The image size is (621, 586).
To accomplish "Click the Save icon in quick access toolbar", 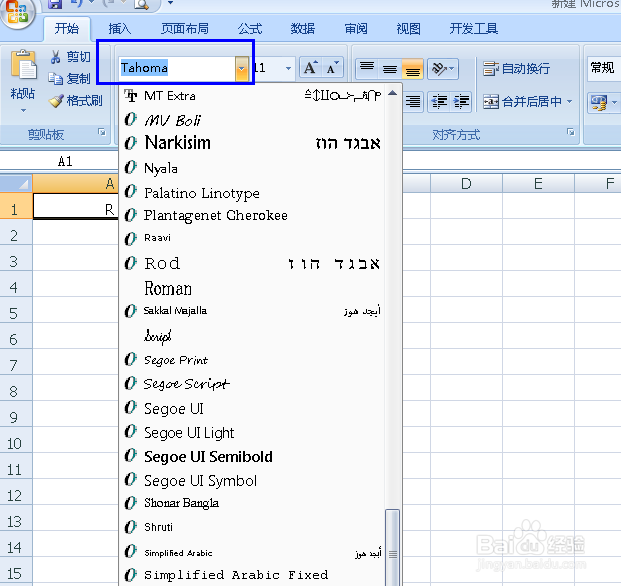I will click(55, 4).
